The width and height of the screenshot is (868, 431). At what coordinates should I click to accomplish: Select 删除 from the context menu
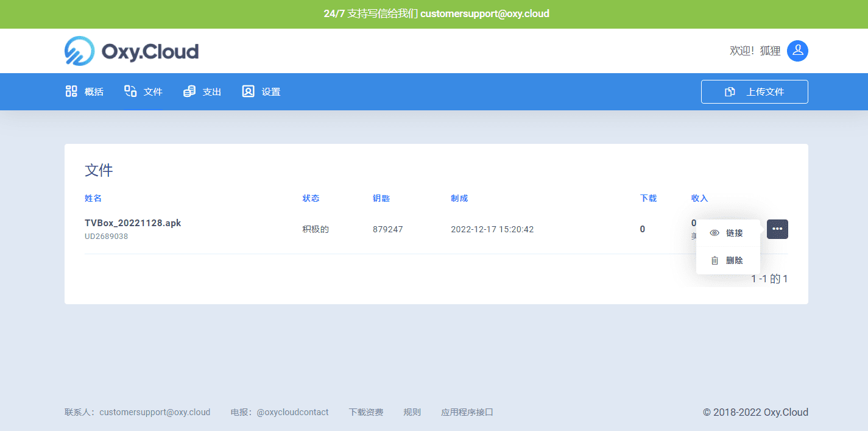click(x=734, y=260)
